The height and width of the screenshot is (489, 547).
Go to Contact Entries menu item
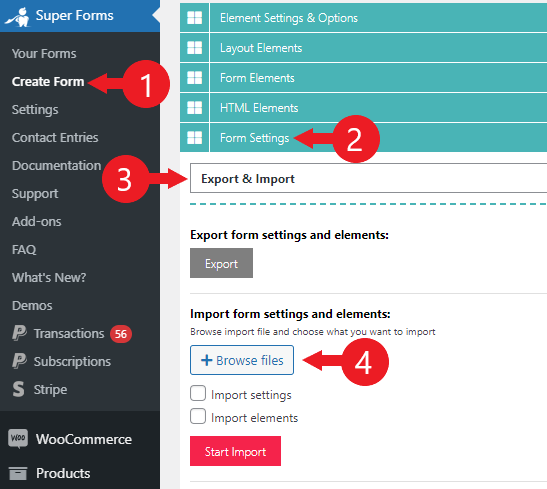(x=55, y=137)
